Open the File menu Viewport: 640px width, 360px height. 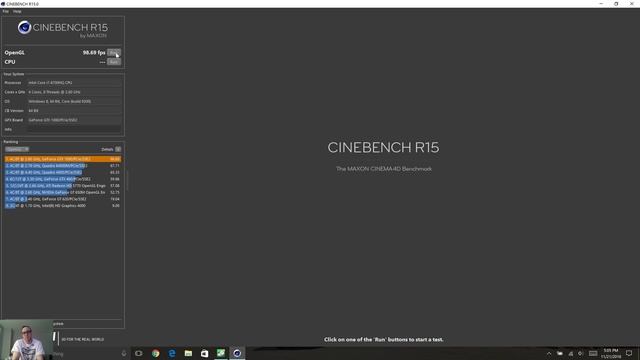tap(5, 11)
